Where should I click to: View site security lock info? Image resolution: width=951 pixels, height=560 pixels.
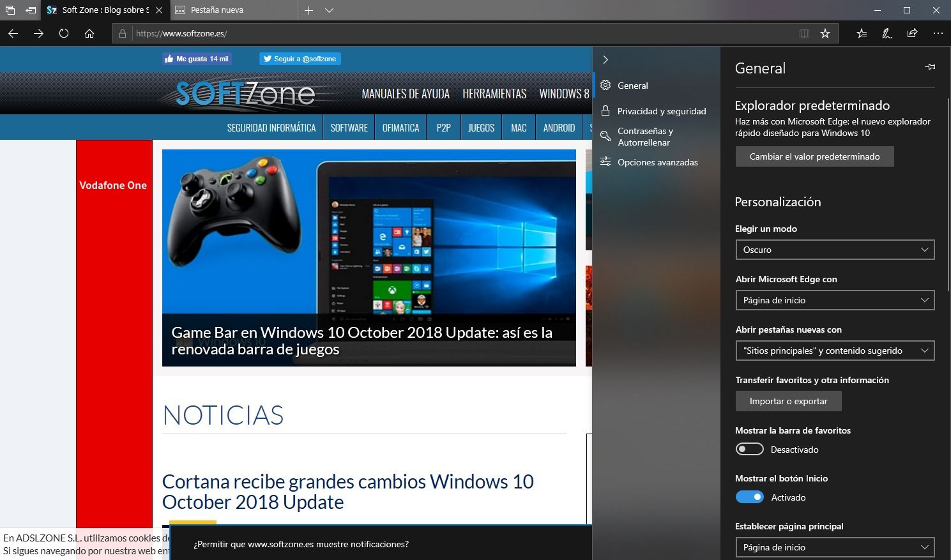[123, 33]
